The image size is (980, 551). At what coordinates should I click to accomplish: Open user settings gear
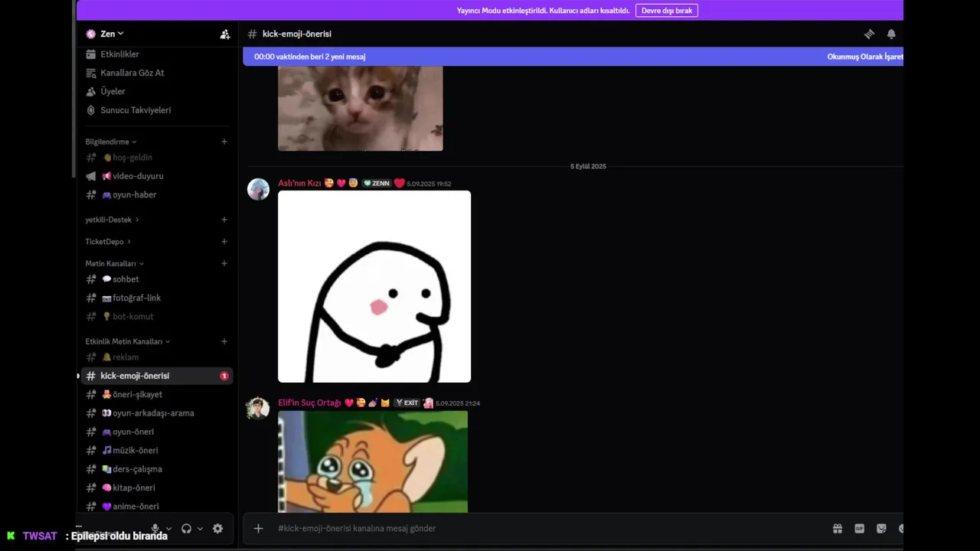tap(217, 529)
